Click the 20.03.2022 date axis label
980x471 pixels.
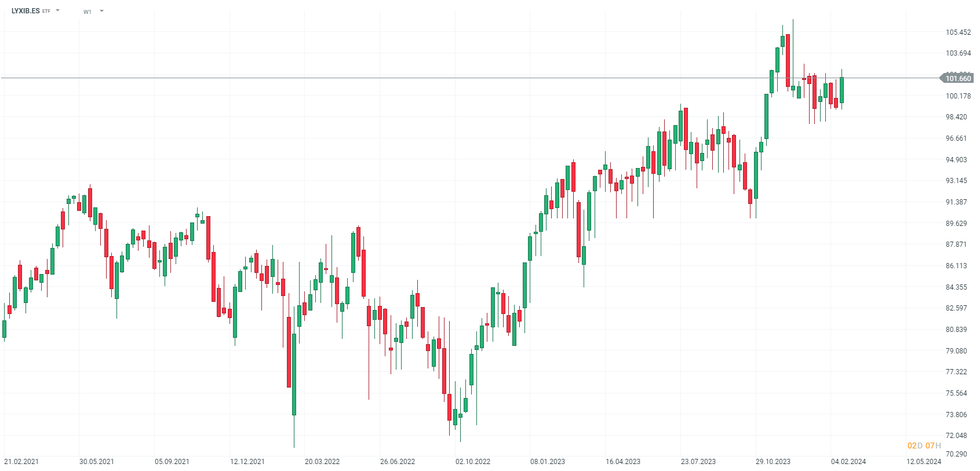[x=322, y=462]
